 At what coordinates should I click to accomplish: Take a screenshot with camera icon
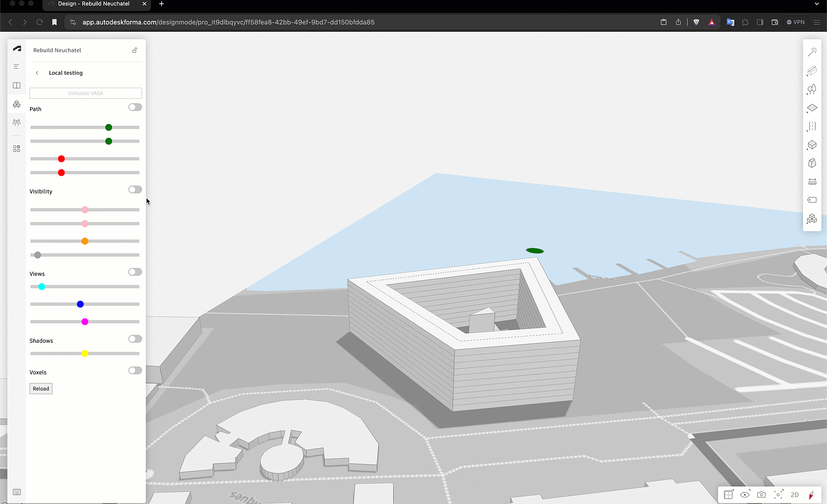tap(761, 495)
